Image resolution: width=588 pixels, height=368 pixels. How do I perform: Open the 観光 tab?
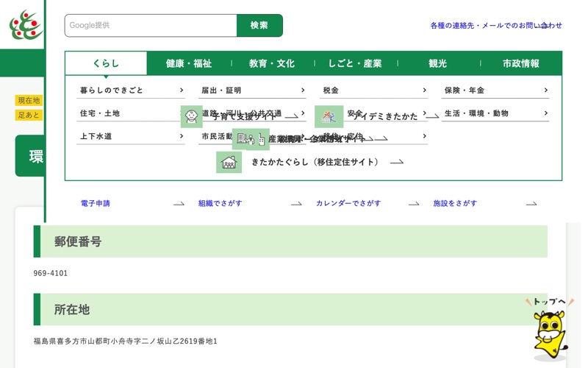tap(438, 63)
